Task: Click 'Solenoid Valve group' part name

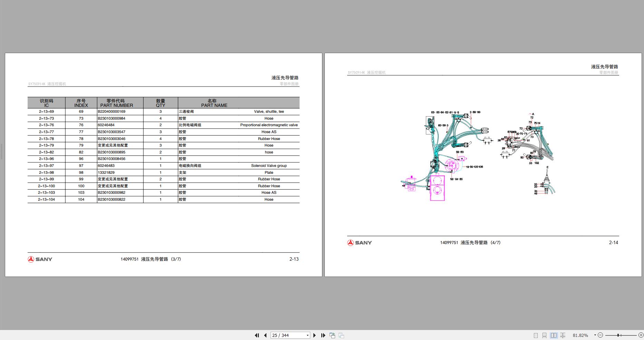Action: (x=269, y=166)
